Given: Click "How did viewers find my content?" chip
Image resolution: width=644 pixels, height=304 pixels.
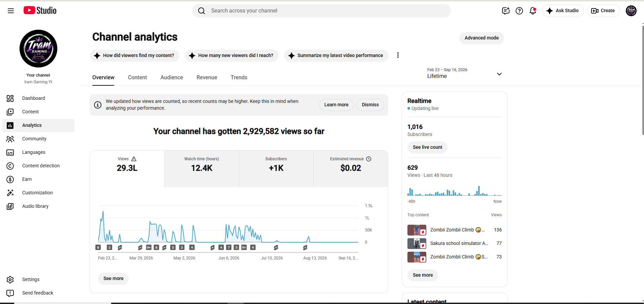Looking at the screenshot, I should pos(134,55).
